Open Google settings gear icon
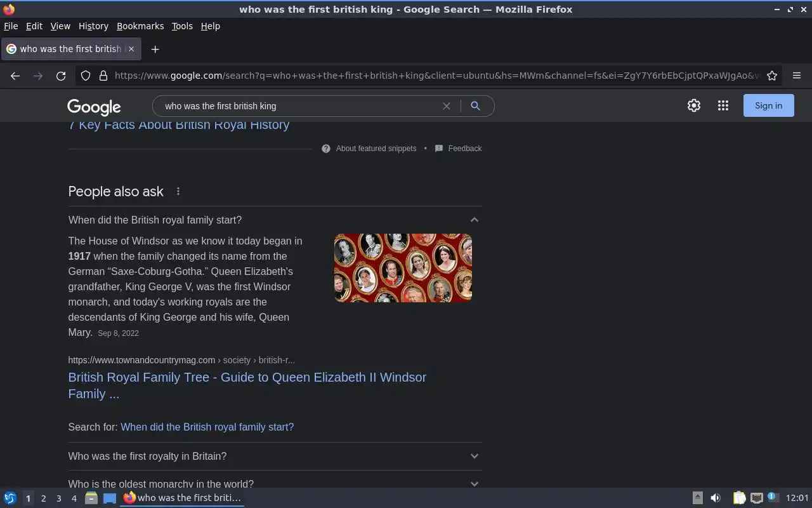The height and width of the screenshot is (508, 812). click(x=694, y=106)
